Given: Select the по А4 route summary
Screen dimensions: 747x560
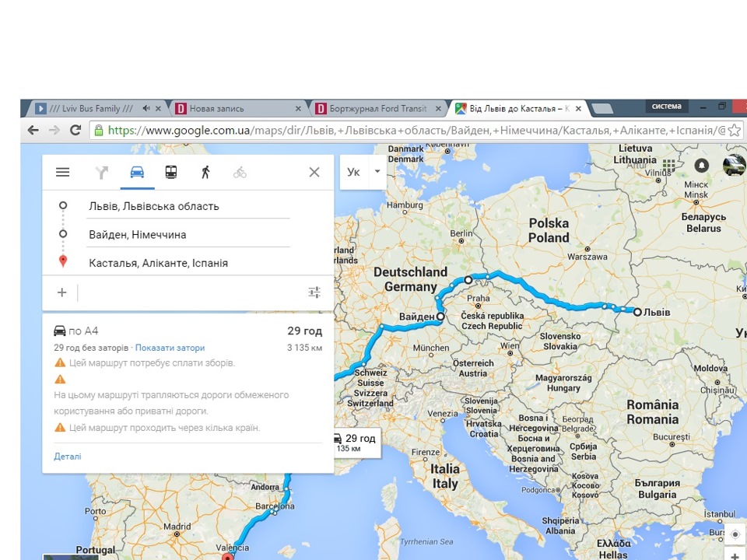Looking at the screenshot, I should coord(188,331).
